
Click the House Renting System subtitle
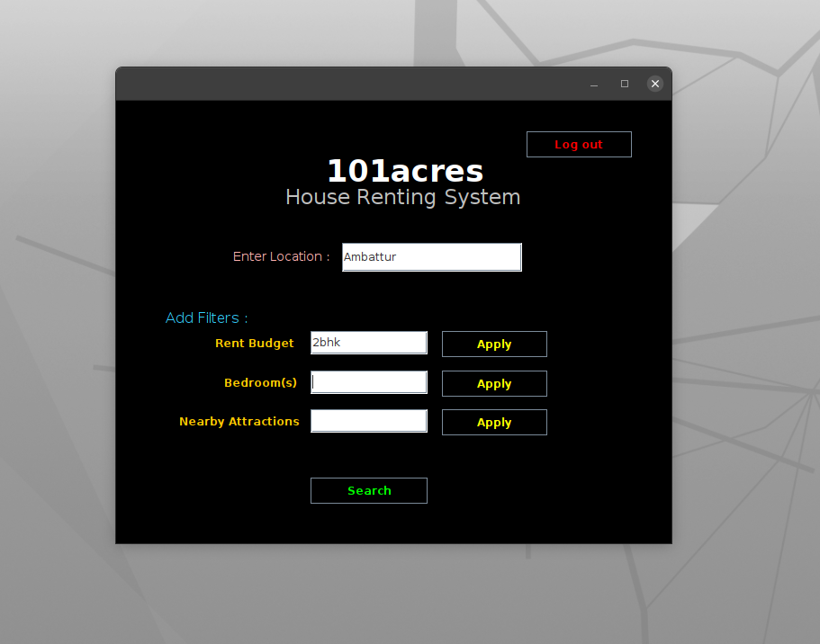402,197
